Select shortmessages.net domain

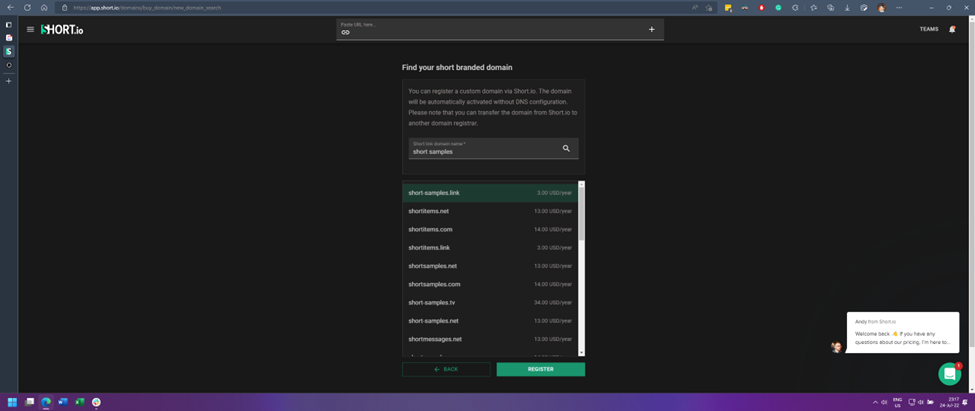point(490,339)
